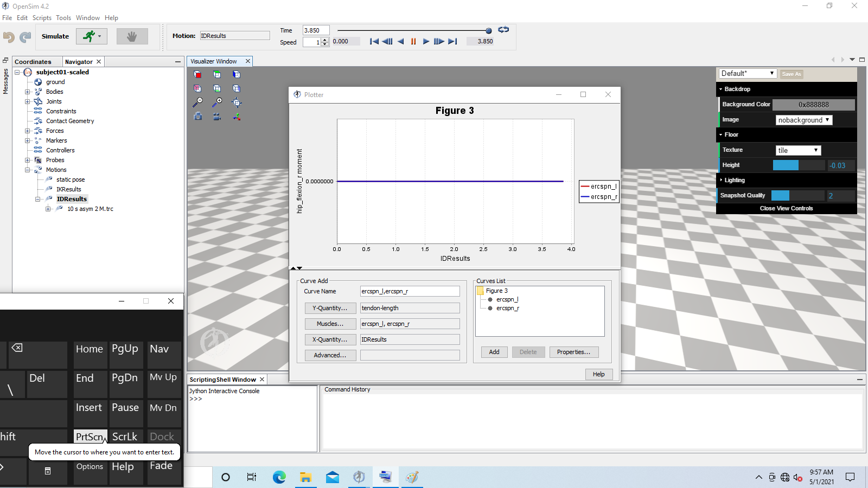Open the File menu
Screen dimensions: 868x488
[x=7, y=18]
